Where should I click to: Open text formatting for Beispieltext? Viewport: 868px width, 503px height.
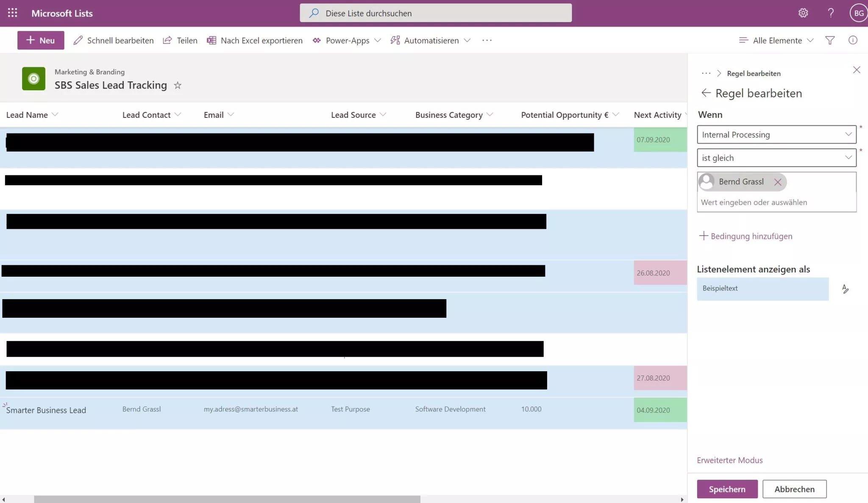pyautogui.click(x=846, y=289)
